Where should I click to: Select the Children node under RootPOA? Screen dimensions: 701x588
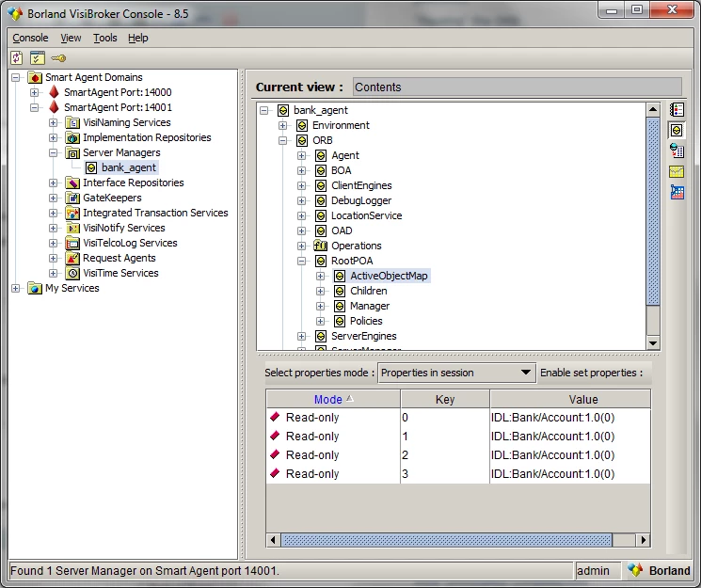click(369, 291)
